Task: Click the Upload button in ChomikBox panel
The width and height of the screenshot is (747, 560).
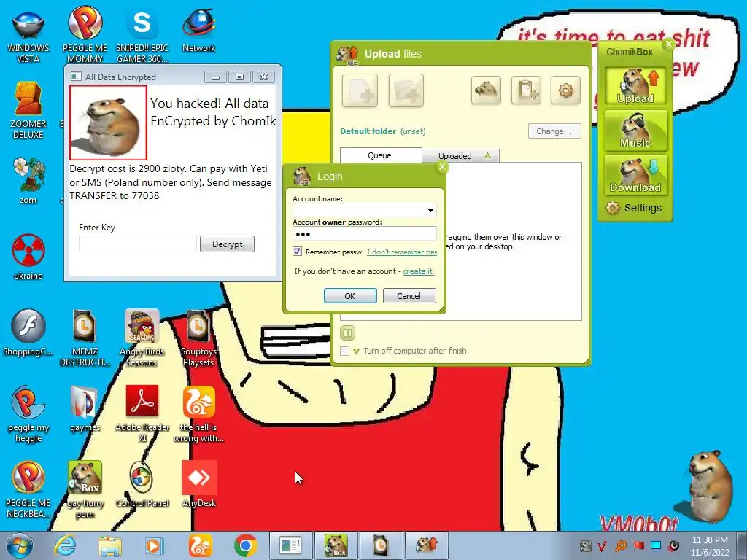Action: [x=635, y=86]
